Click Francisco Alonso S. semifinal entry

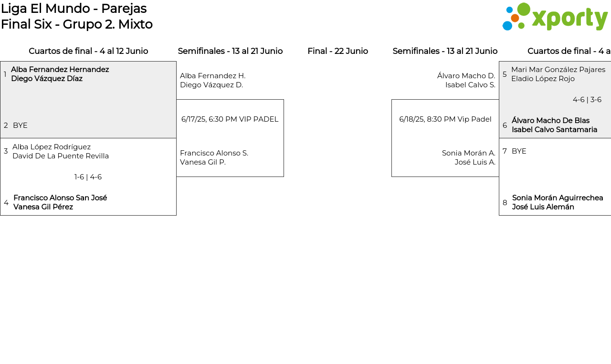pyautogui.click(x=214, y=157)
